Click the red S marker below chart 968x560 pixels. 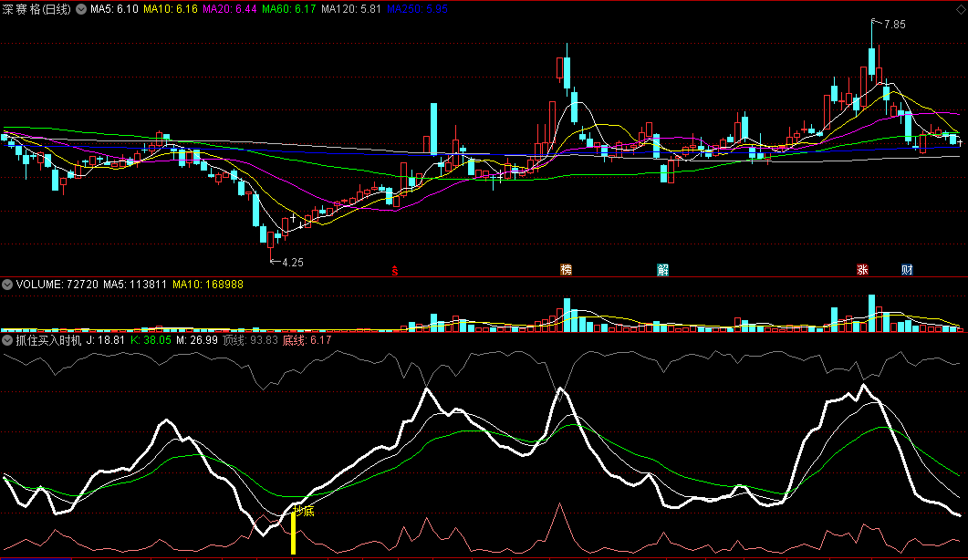[395, 271]
